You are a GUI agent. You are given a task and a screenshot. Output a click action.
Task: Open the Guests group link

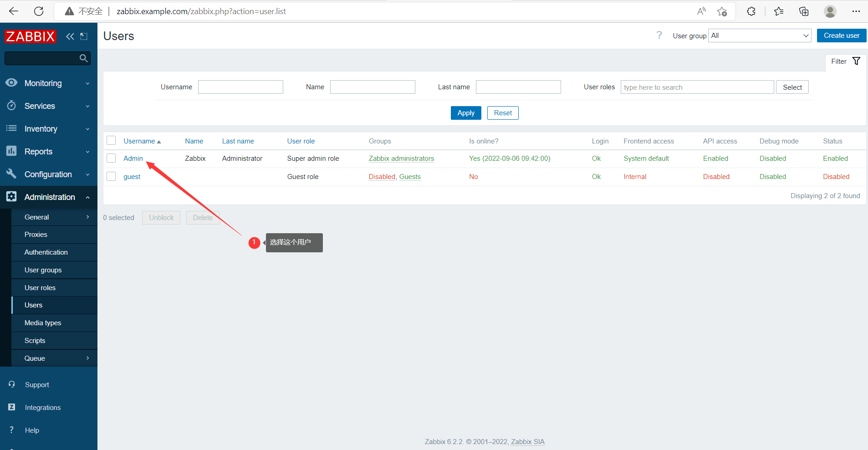[410, 177]
